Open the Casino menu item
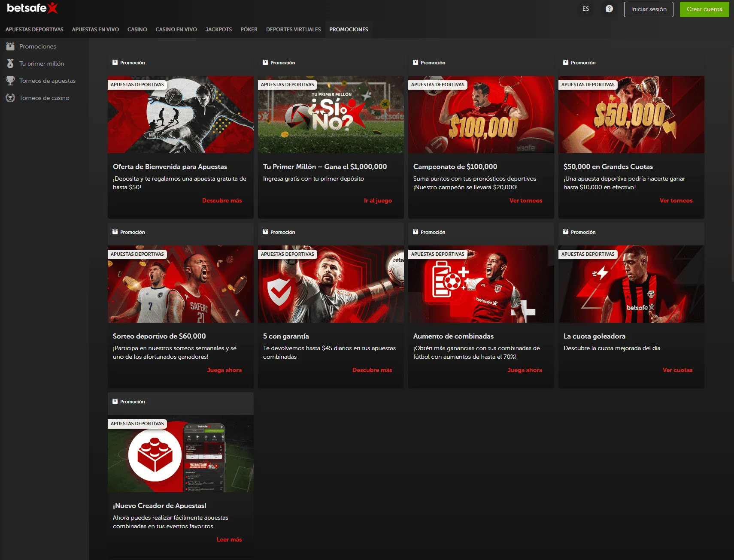The height and width of the screenshot is (560, 734). click(x=137, y=30)
